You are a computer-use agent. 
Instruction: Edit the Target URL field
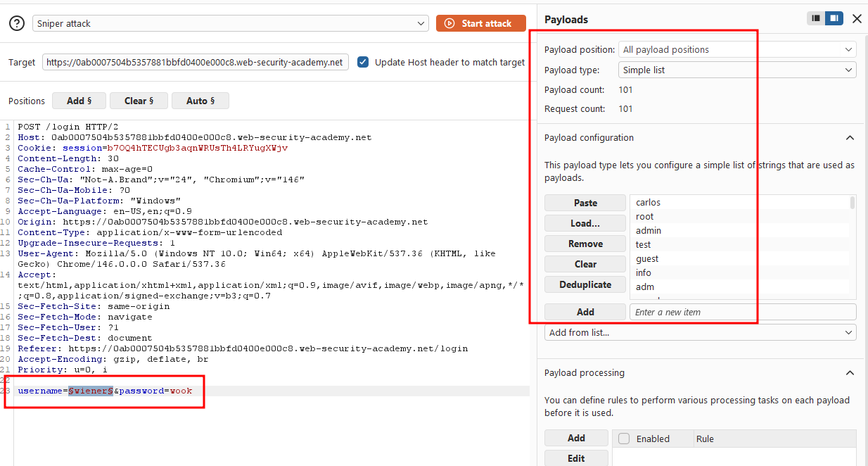pos(196,62)
